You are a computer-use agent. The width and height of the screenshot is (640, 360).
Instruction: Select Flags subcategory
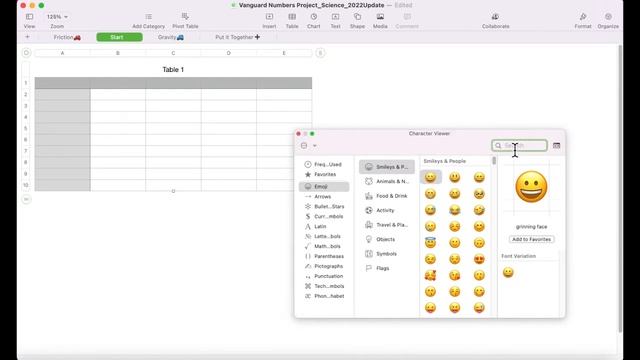tap(387, 268)
